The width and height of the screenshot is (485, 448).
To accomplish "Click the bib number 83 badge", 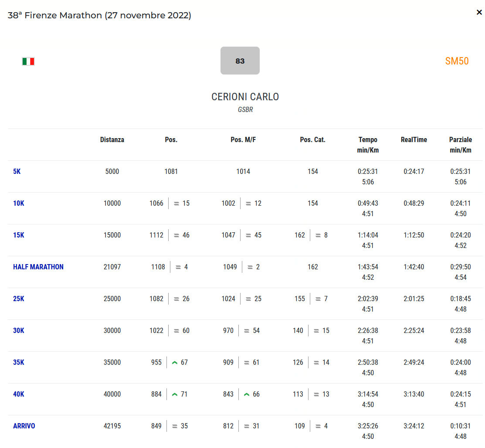I will click(x=240, y=61).
